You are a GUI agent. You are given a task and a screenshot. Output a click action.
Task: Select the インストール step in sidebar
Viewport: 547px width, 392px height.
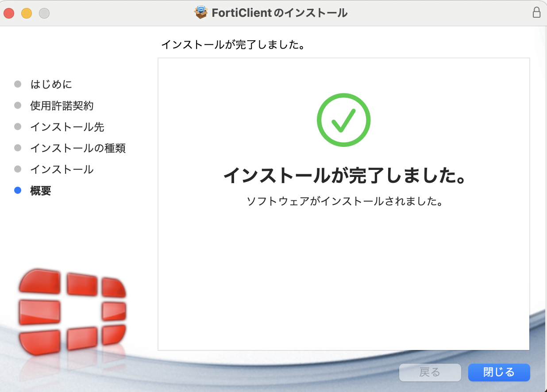(x=62, y=169)
